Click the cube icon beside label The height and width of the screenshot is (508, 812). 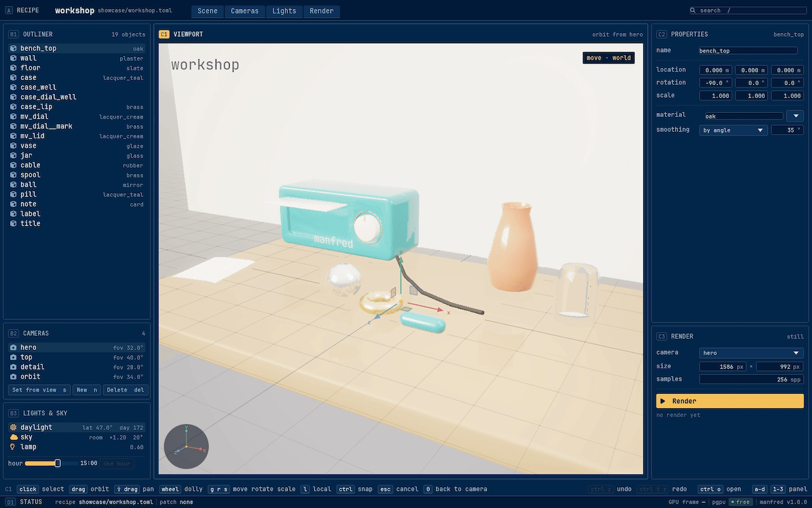point(13,214)
